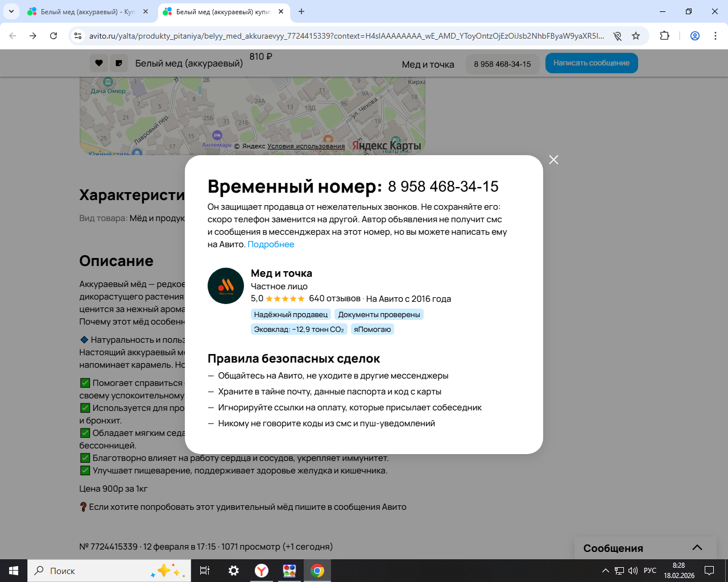
Task: Open the Сообщения panel title
Action: tap(613, 548)
